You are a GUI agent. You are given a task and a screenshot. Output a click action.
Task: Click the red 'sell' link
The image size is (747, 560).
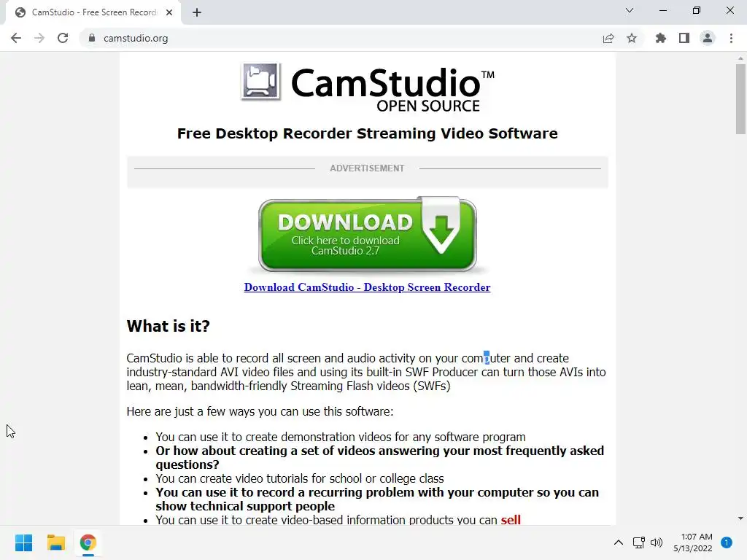point(511,519)
